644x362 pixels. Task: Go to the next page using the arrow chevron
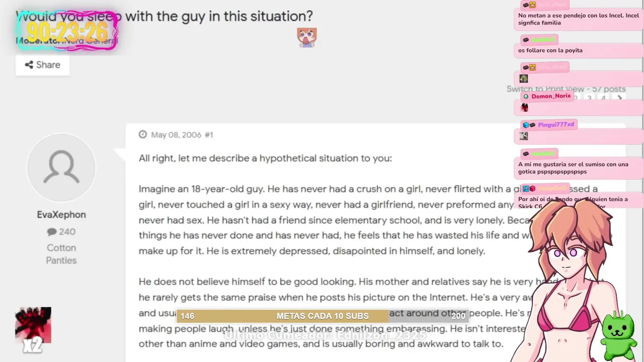tap(620, 99)
